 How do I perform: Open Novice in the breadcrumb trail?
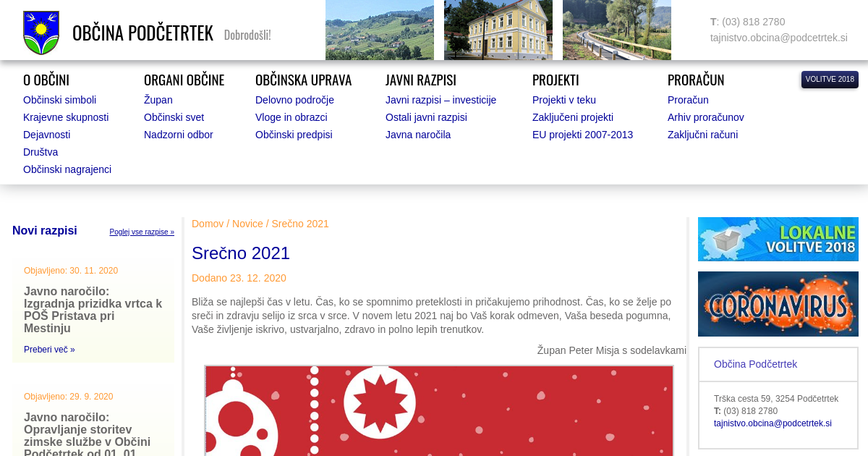click(247, 224)
